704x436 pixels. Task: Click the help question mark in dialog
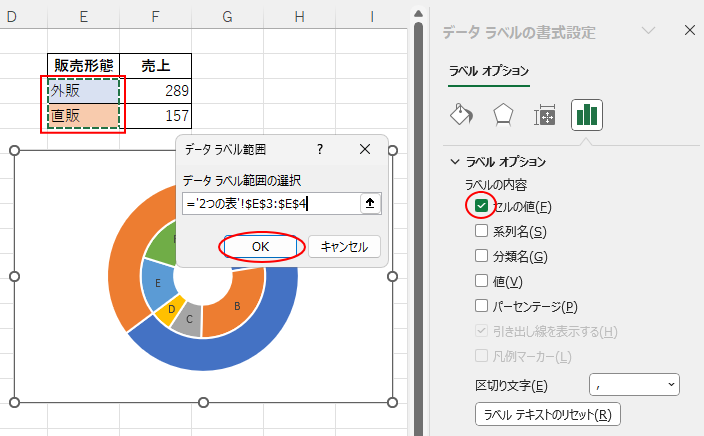point(320,149)
